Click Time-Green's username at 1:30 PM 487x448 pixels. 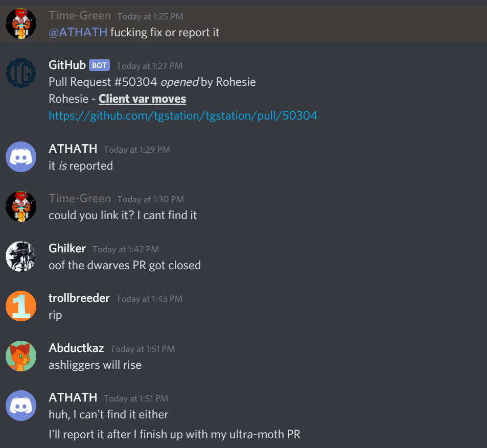[x=80, y=198]
